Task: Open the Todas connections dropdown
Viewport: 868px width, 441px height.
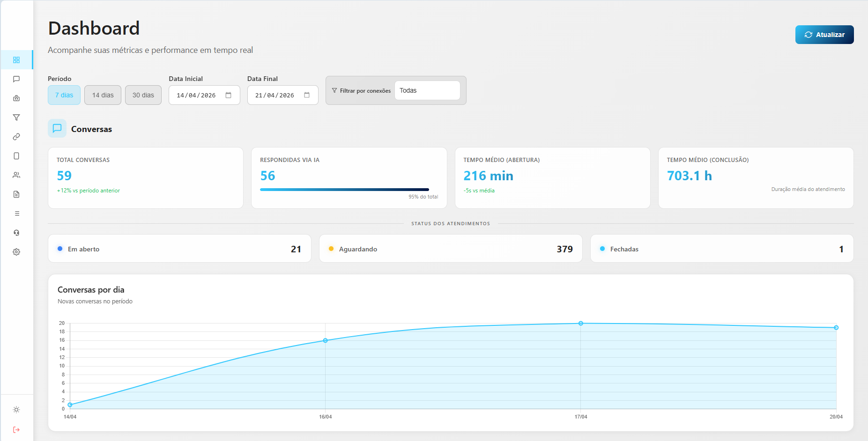Action: click(x=427, y=90)
